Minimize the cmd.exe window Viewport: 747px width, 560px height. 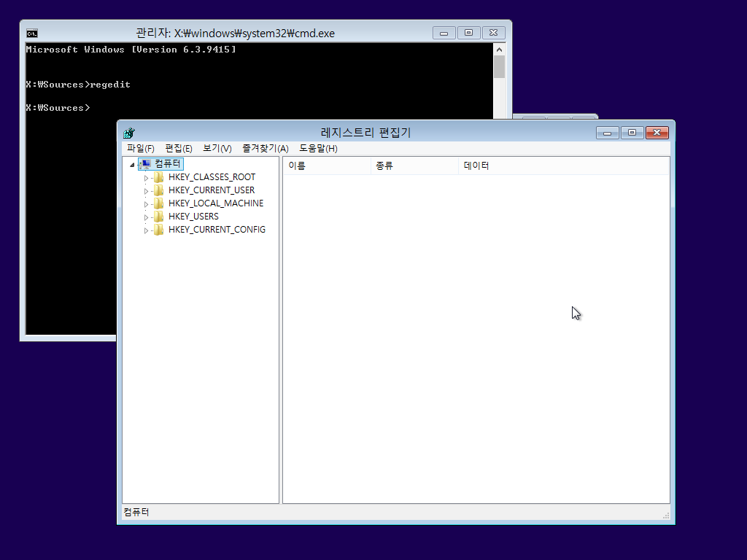pyautogui.click(x=444, y=33)
